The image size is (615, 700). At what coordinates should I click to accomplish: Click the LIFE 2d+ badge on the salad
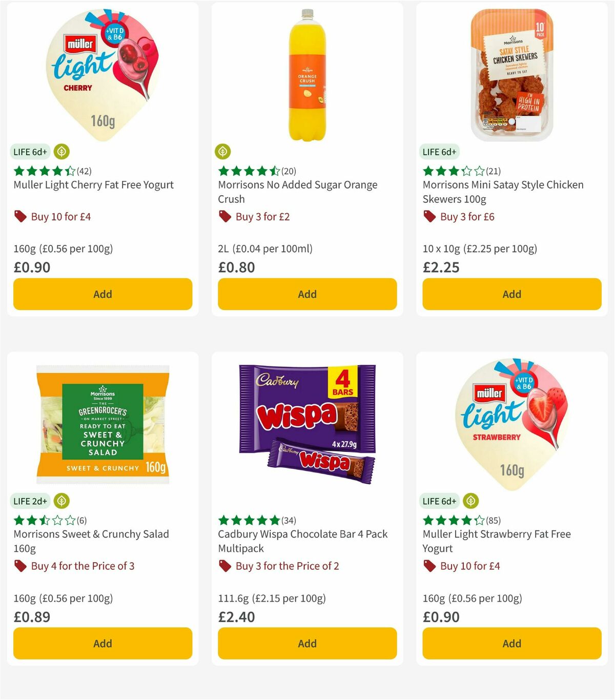pos(30,501)
